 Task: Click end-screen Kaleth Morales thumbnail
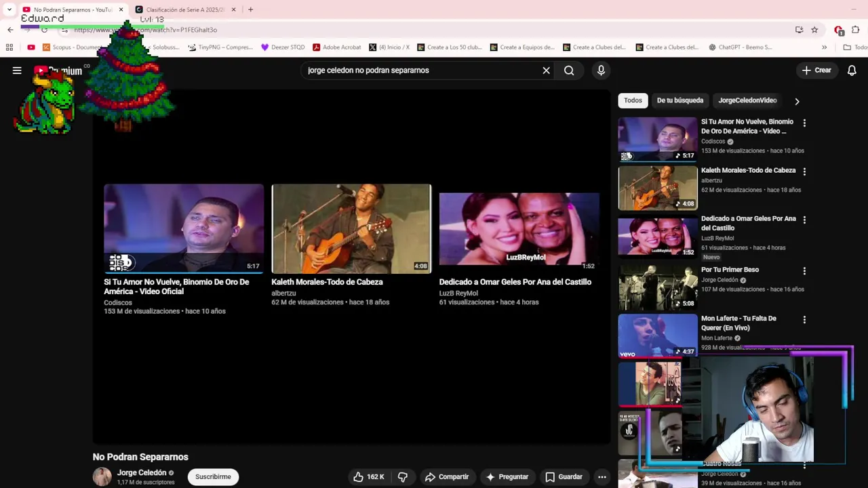351,228
